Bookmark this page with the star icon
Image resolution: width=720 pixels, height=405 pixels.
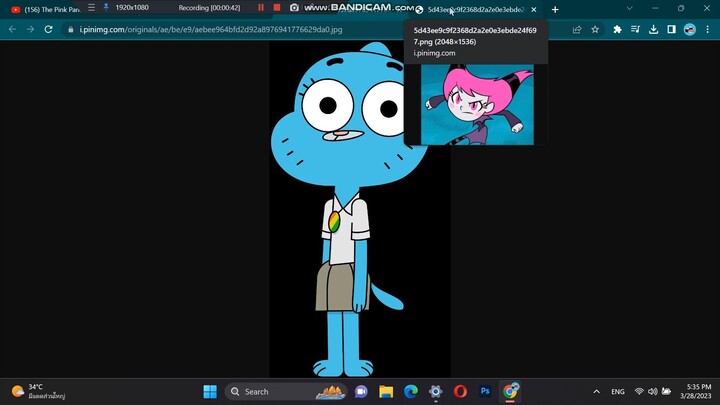click(x=595, y=29)
